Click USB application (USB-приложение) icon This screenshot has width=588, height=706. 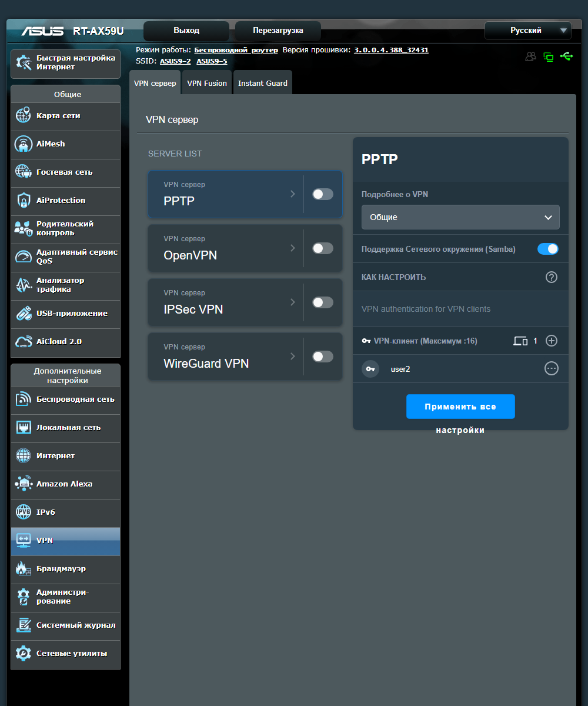24,314
